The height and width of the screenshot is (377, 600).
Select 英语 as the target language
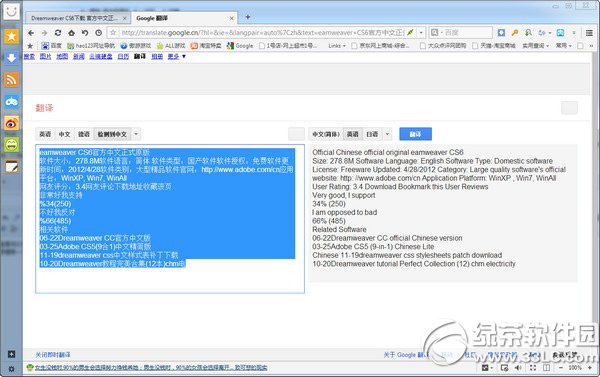352,134
